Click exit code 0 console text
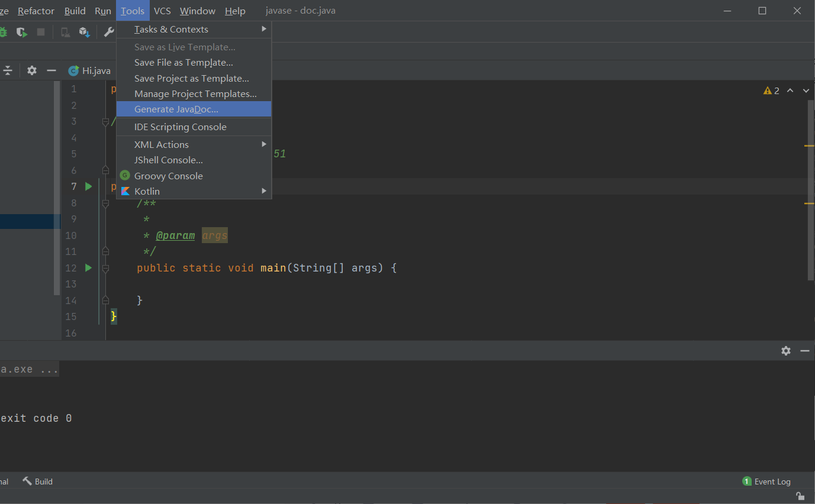The width and height of the screenshot is (815, 504). tap(36, 418)
